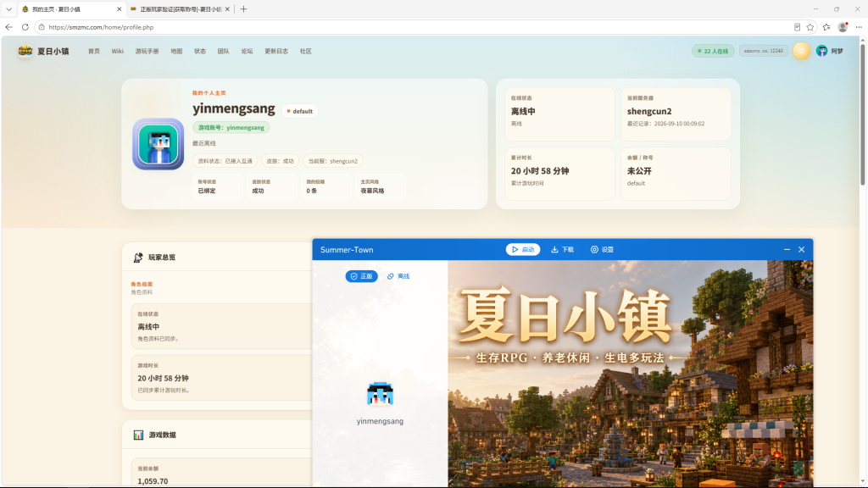Click the browser address bar URL
Viewport: 868px width, 488px height.
(101, 27)
